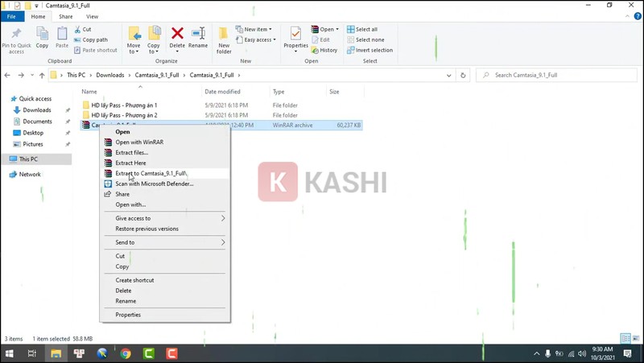Viewport: 644px width, 363px height.
Task: Click Paste shortcut in the ribbon
Action: tap(96, 50)
